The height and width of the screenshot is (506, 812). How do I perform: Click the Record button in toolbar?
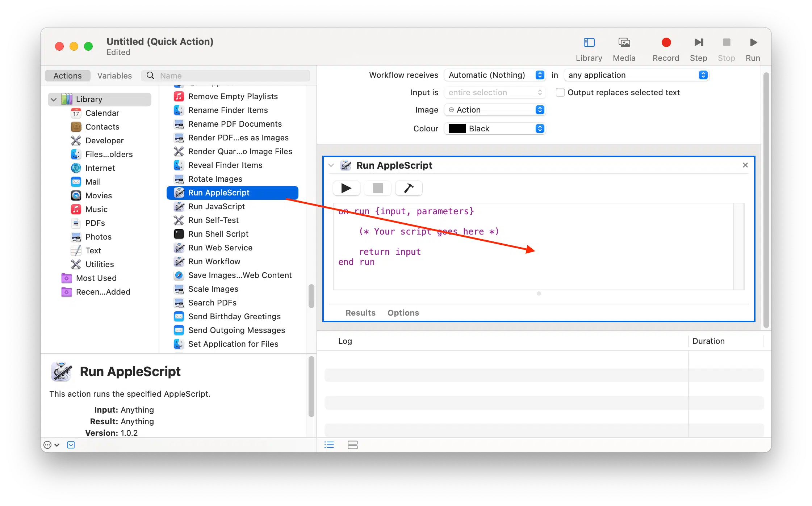666,43
